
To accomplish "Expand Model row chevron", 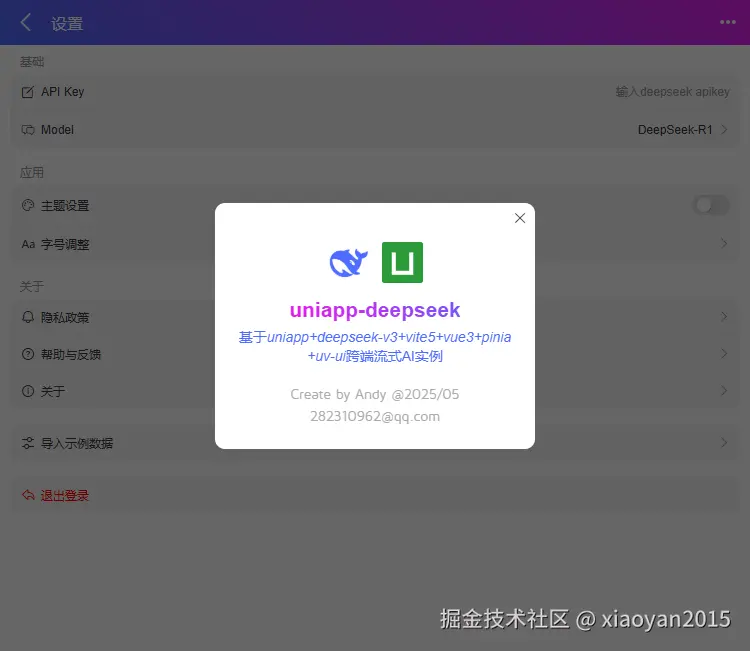I will point(724,130).
